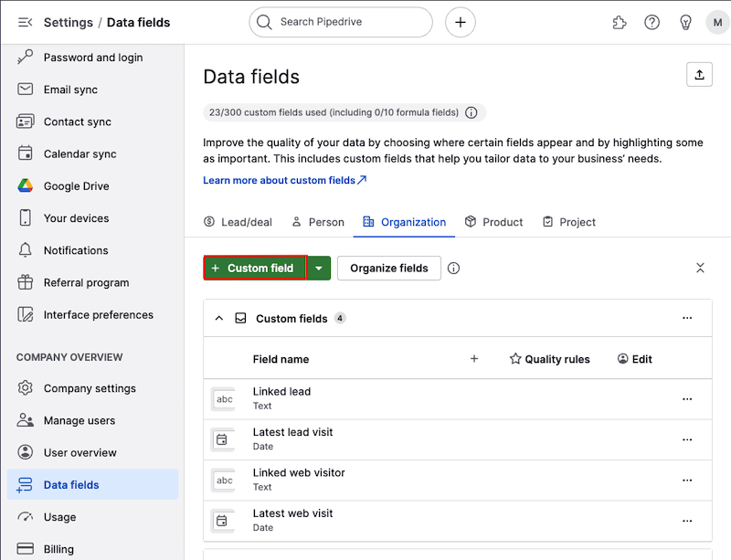Screen dimensions: 731x560
Task: Open Billing page
Action: point(93,549)
